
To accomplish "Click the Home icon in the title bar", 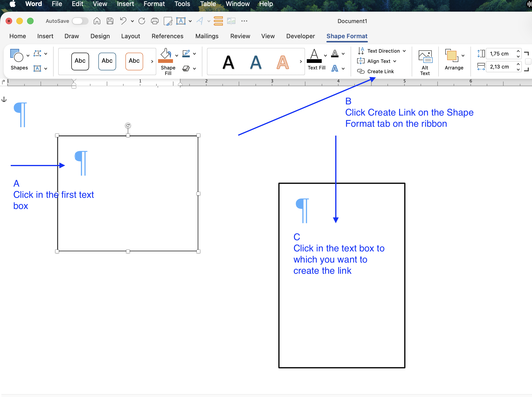I will [97, 21].
